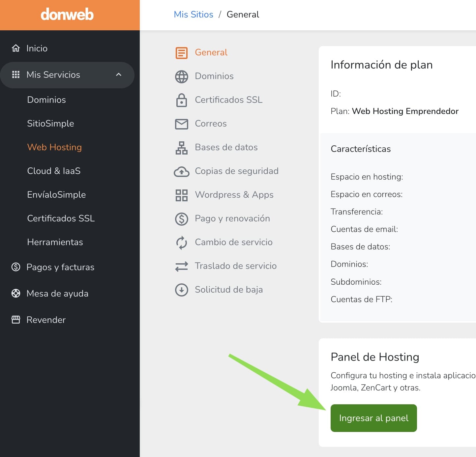Open Certificados SSL in the site menu
The height and width of the screenshot is (457, 476).
pyautogui.click(x=229, y=100)
